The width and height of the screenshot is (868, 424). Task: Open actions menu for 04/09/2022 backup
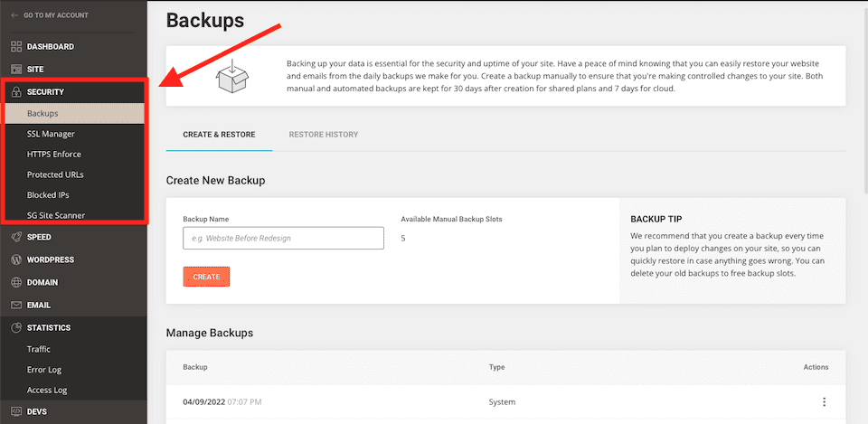824,402
